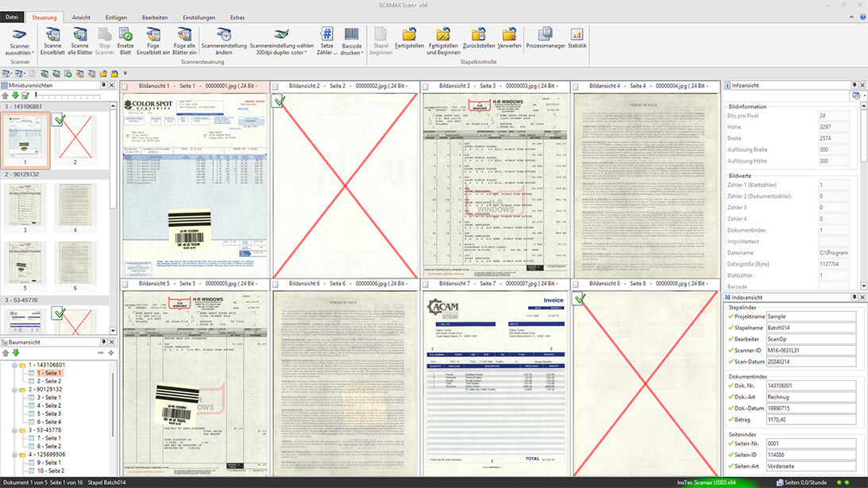Open the Einstellungen tab
This screenshot has width=868, height=488.
(199, 17)
